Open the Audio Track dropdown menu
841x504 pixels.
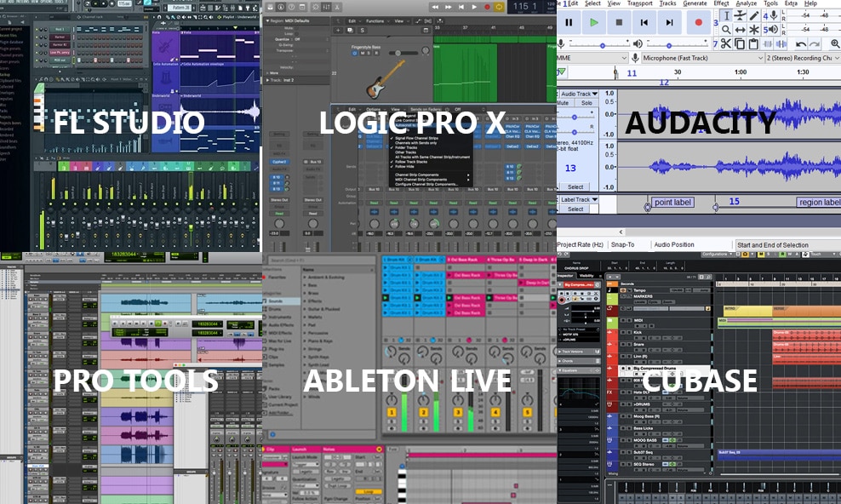(579, 94)
